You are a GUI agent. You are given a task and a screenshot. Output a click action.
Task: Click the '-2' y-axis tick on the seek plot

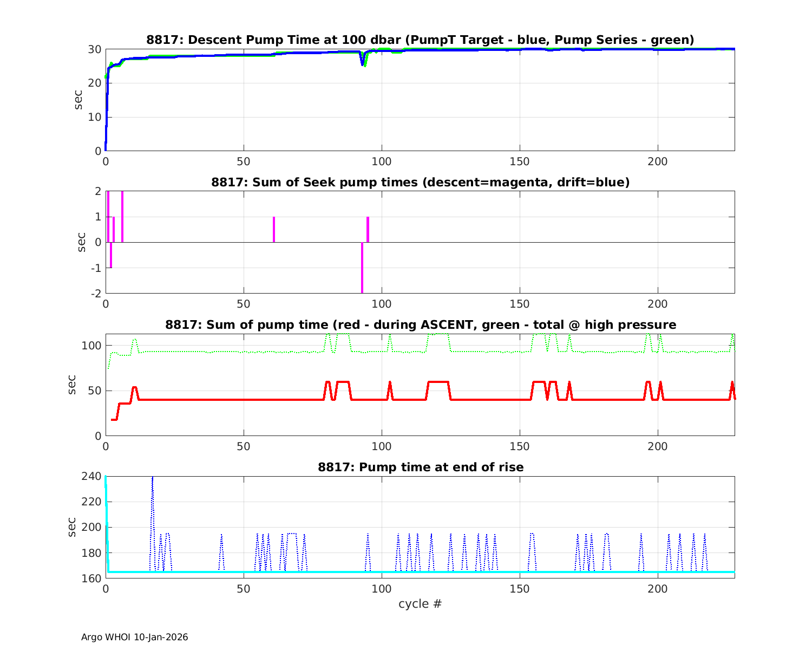click(95, 294)
